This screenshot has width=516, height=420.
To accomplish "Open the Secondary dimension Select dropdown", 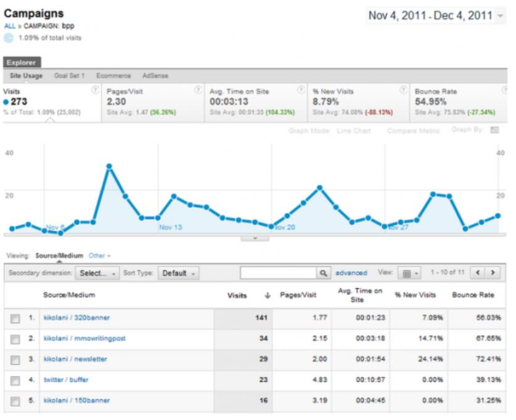I will [97, 273].
